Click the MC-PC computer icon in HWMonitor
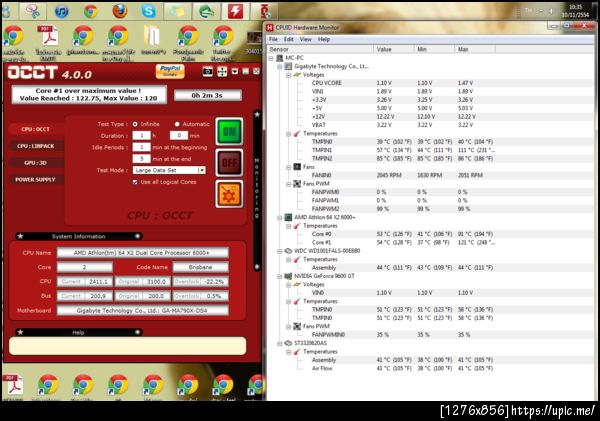This screenshot has width=600, height=421. (279, 58)
